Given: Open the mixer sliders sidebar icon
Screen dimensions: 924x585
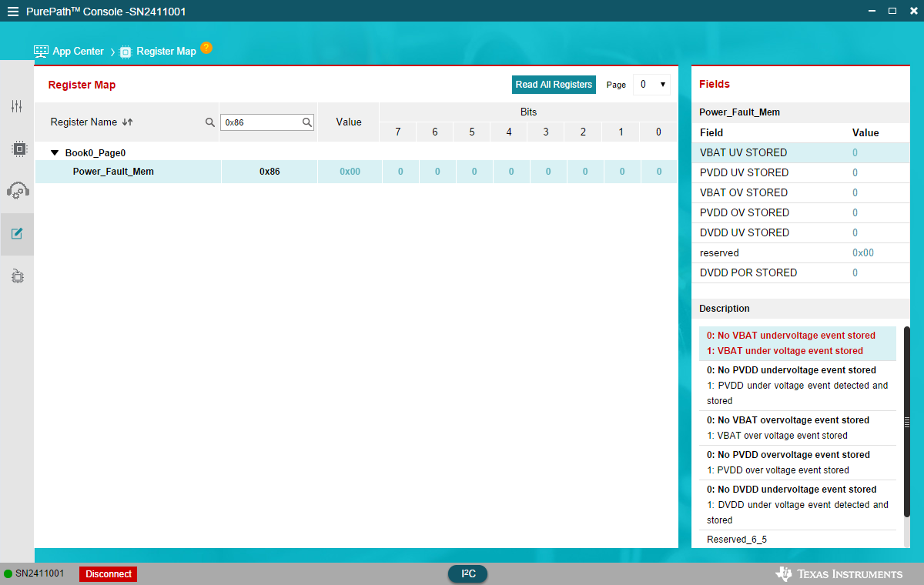Looking at the screenshot, I should pyautogui.click(x=17, y=106).
